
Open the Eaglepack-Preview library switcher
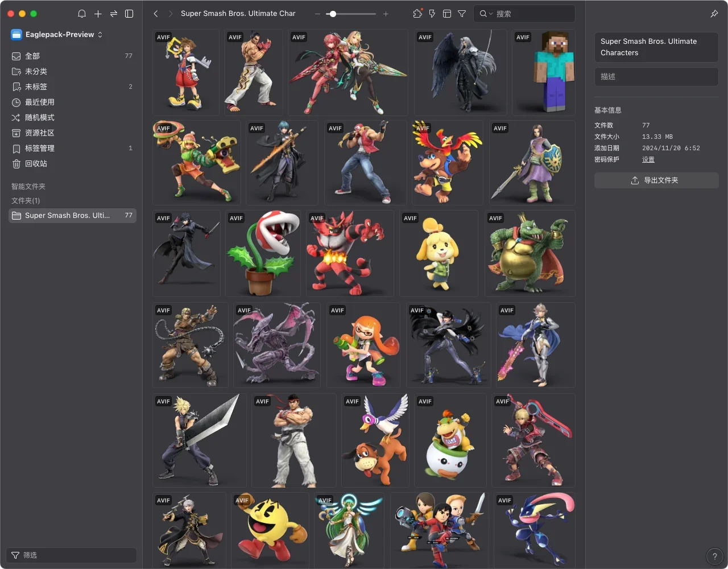[x=57, y=35]
